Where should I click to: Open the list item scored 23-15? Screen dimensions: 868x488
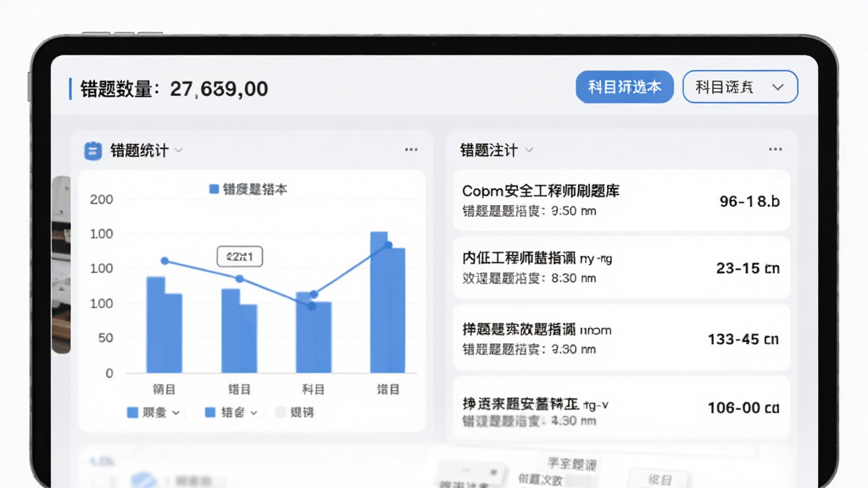621,268
